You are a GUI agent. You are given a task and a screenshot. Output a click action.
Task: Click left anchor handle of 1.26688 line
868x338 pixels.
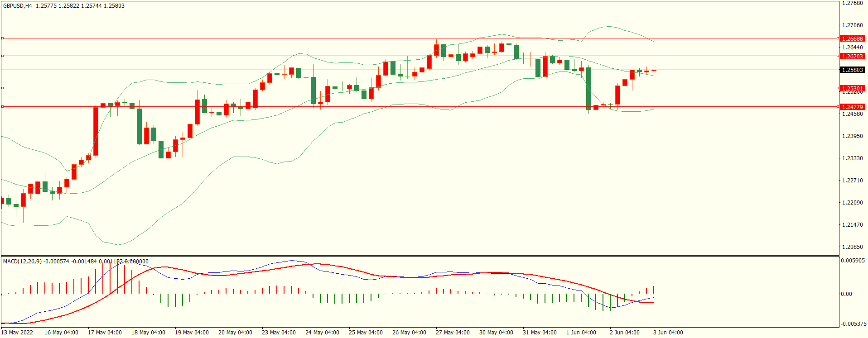(2, 38)
